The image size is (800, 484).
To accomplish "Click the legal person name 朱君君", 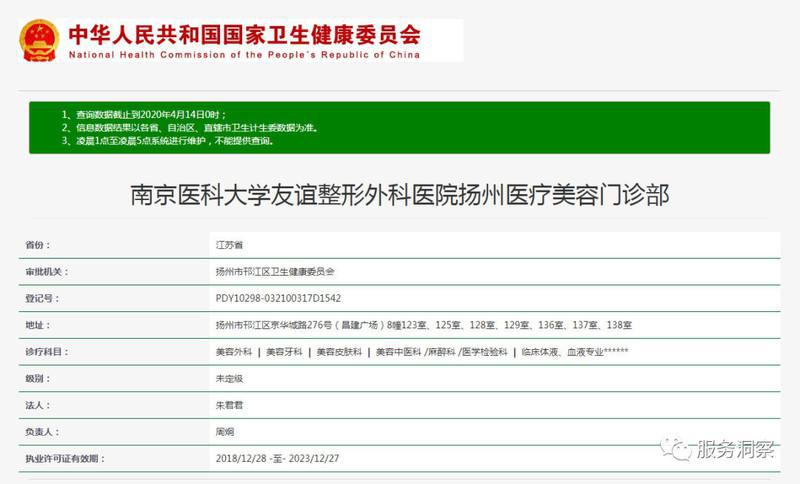I will pos(229,406).
